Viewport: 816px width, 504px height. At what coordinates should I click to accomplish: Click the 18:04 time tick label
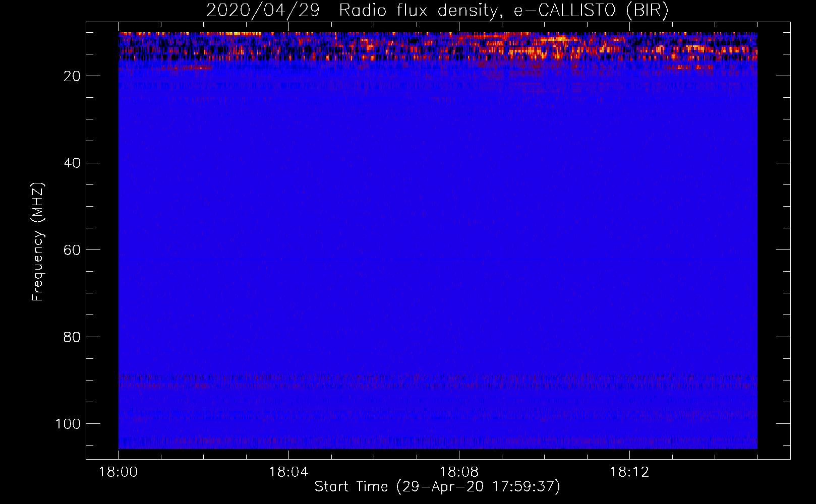[288, 472]
